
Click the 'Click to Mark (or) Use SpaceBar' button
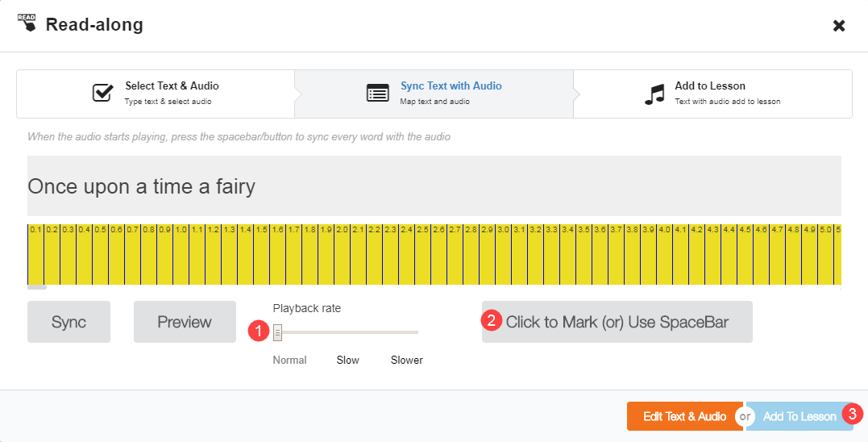617,323
